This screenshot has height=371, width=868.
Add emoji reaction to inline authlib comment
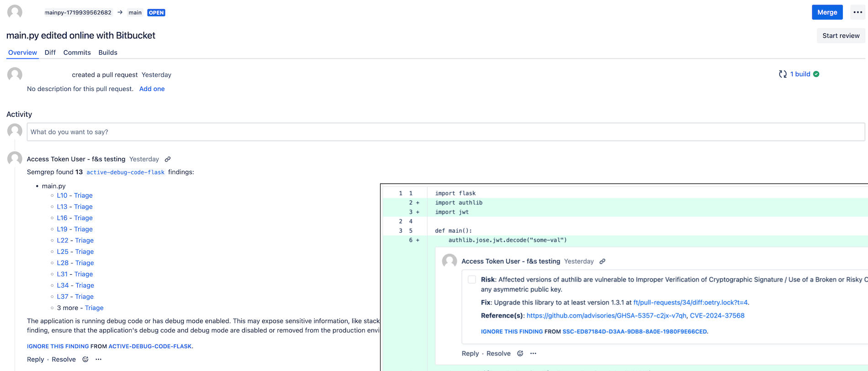click(x=520, y=354)
